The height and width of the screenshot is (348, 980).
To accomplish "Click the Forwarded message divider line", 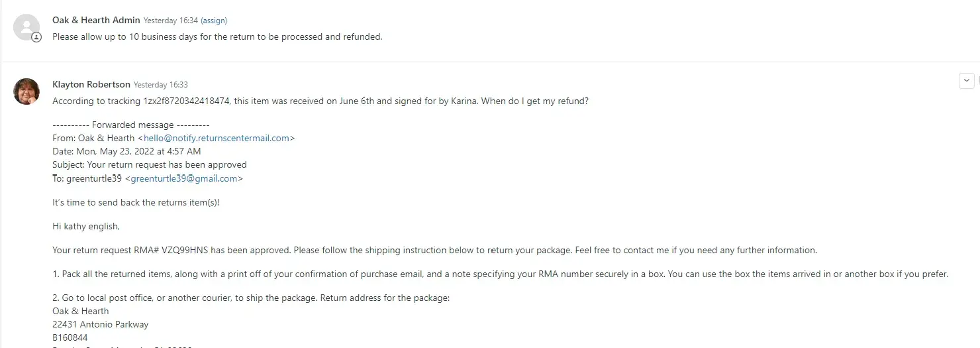I will [130, 125].
